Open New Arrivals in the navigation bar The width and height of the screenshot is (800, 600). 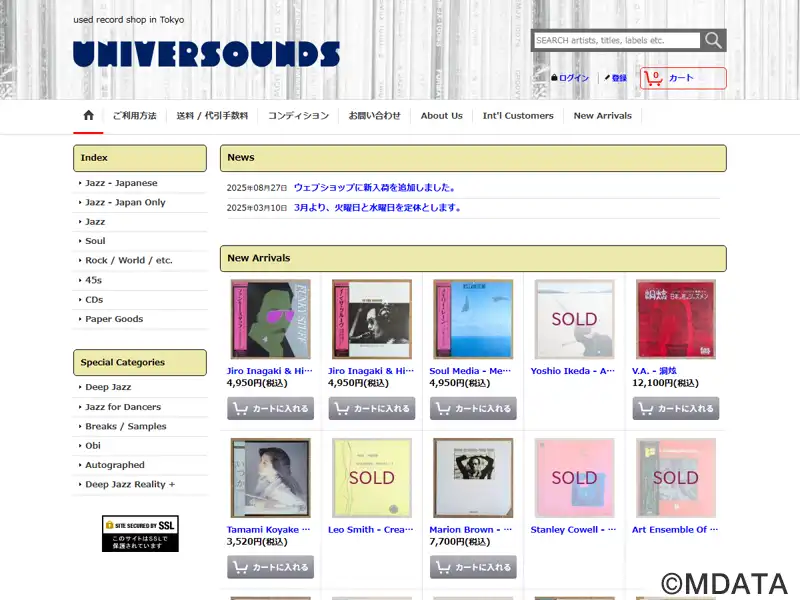603,116
